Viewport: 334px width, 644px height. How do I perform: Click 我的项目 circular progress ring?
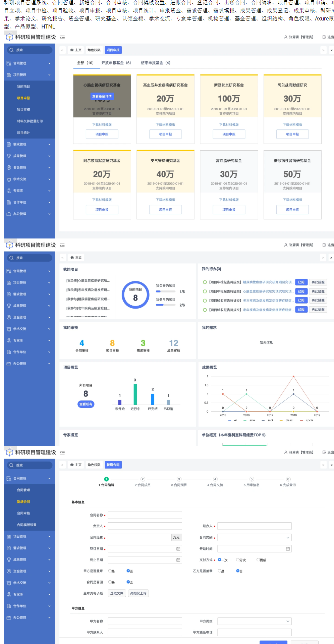point(135,294)
